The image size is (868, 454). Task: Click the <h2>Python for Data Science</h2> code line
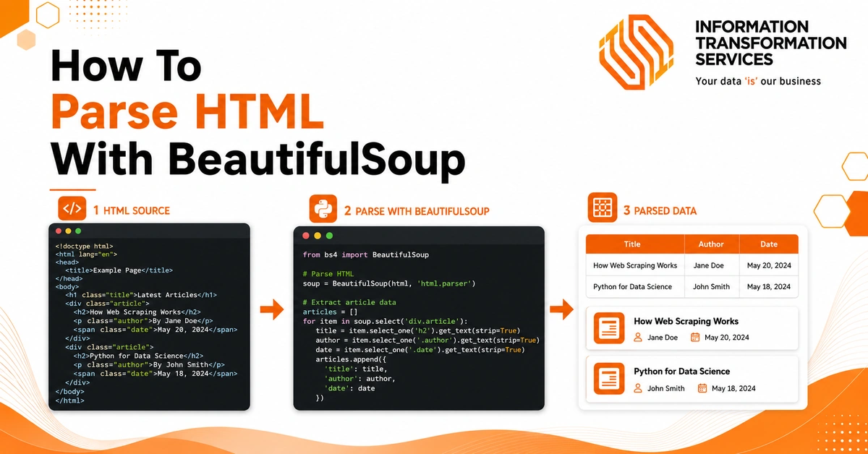pos(138,356)
